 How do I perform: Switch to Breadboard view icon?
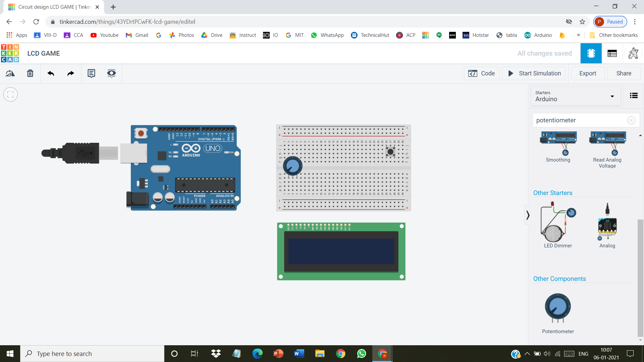click(591, 53)
